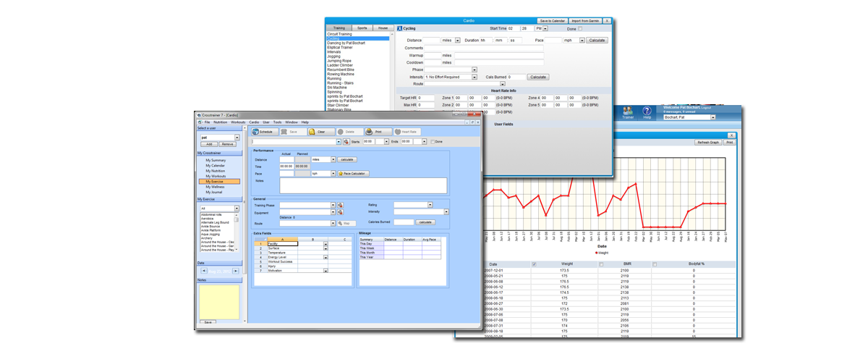Click the icon next to Training Phase dropdown
This screenshot has height=362, width=868.
(340, 206)
